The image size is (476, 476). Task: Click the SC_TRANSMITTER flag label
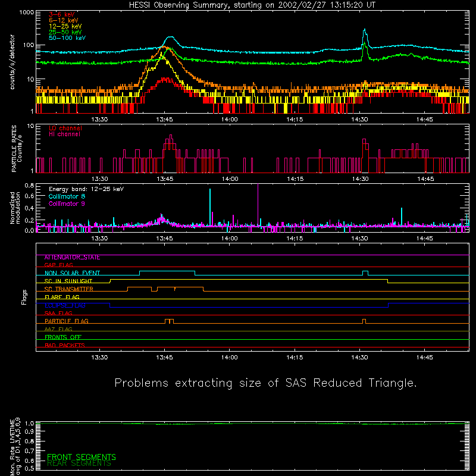(69, 289)
